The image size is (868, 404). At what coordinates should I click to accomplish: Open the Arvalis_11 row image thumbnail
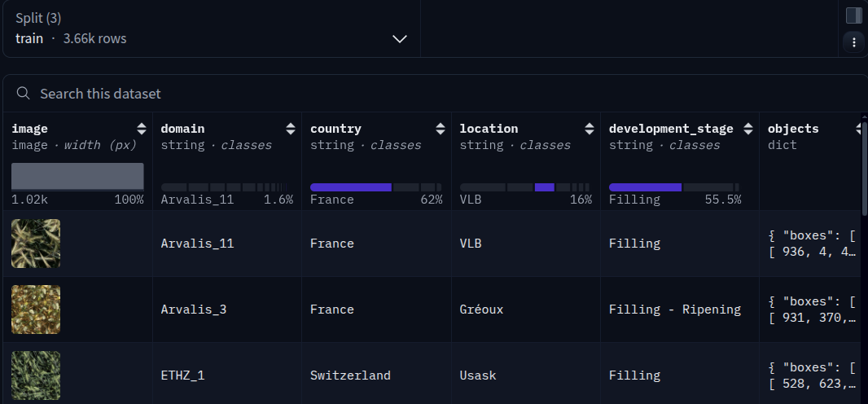tap(36, 244)
